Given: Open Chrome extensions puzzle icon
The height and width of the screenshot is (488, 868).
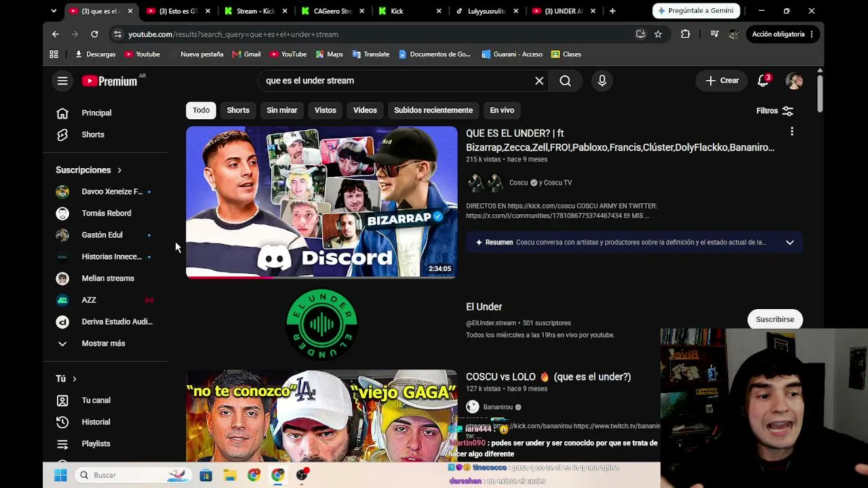Looking at the screenshot, I should tap(686, 34).
